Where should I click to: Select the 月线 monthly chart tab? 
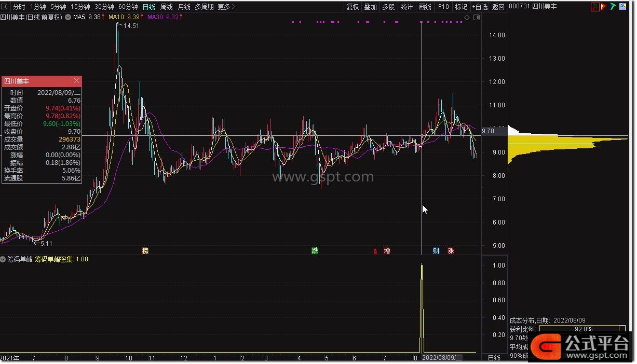184,7
